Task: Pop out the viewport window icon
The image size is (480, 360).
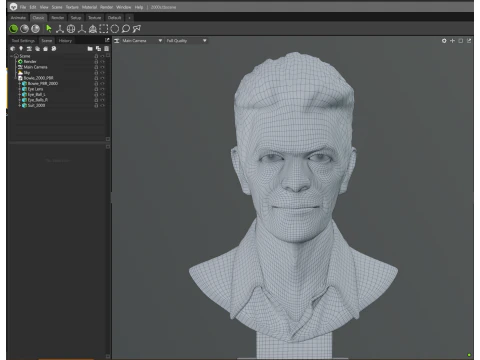Action: [x=469, y=41]
